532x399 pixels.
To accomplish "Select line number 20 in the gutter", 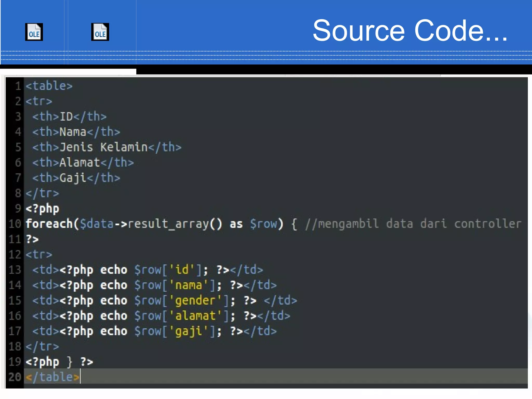I will [15, 377].
